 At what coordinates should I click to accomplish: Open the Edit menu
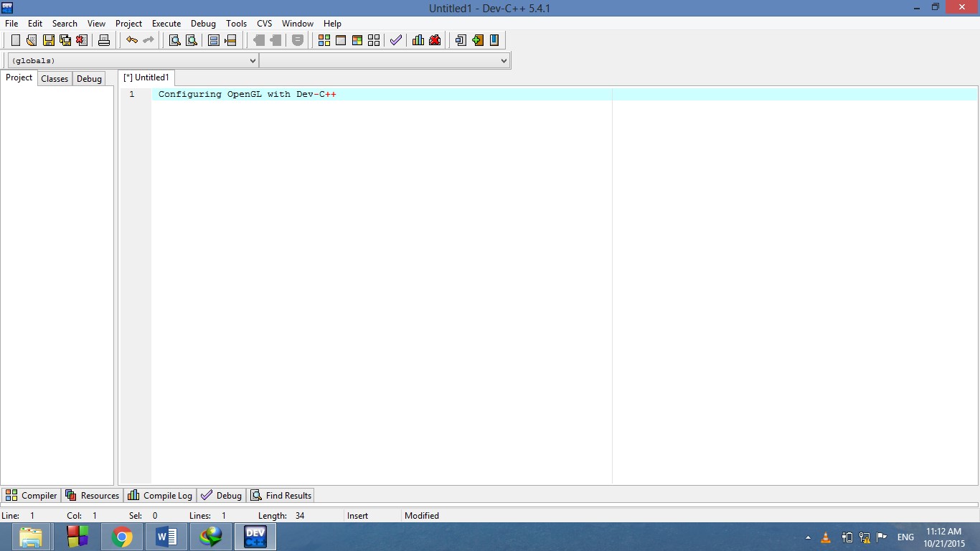tap(35, 24)
